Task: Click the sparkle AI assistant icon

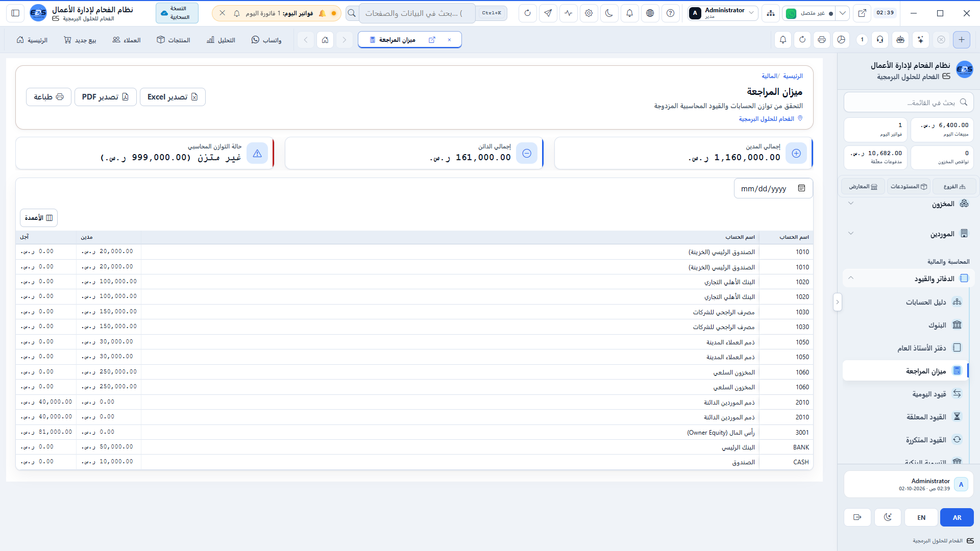Action: [x=920, y=40]
